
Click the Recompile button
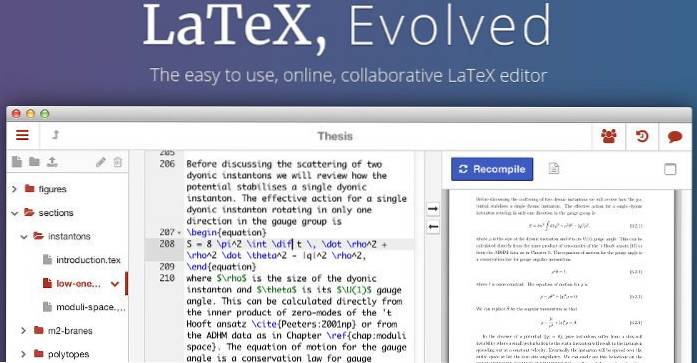click(x=492, y=169)
